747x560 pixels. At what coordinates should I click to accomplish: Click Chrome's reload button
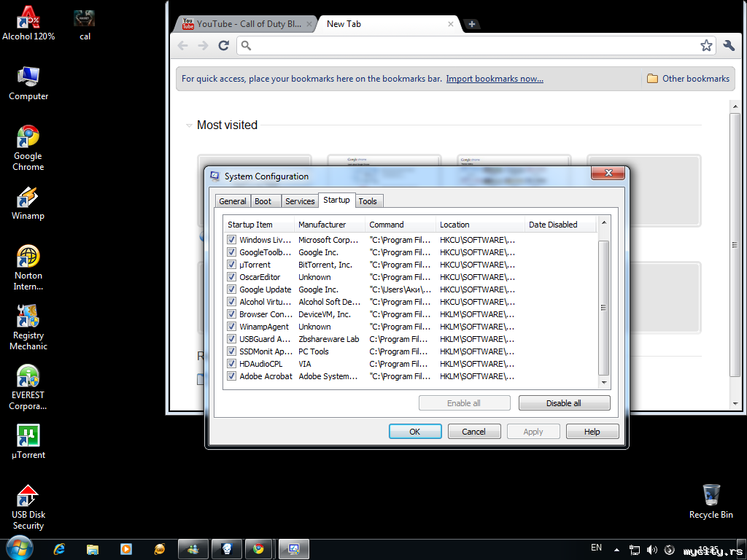click(x=223, y=45)
